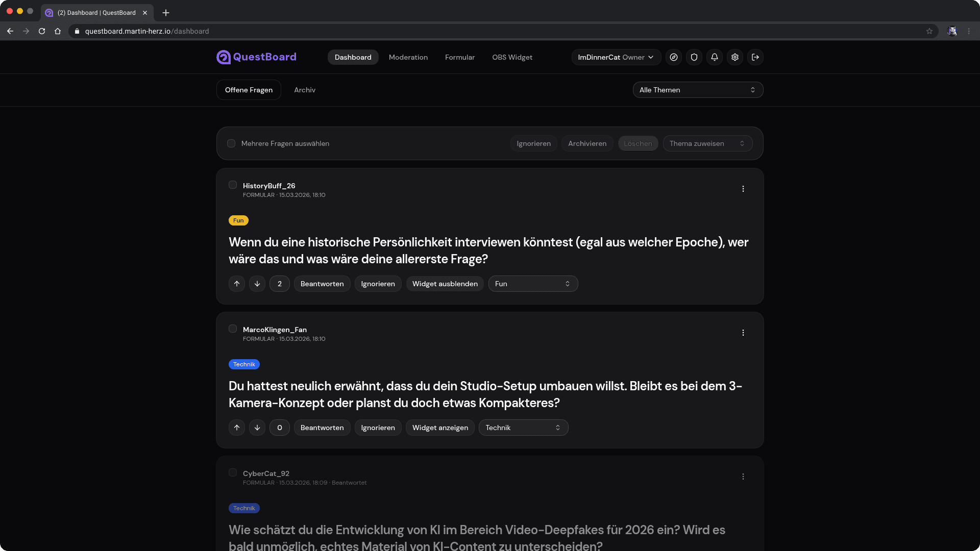Enable 'Mehrere Fragen auswählen' checkbox
Screen dimensions: 980x551
click(x=231, y=143)
